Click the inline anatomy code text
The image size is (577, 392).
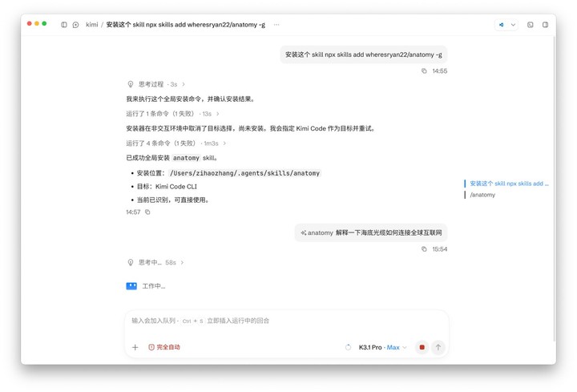[186, 158]
